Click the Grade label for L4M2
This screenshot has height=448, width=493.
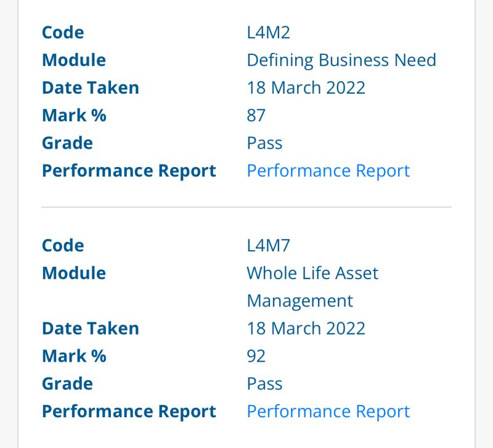67,142
